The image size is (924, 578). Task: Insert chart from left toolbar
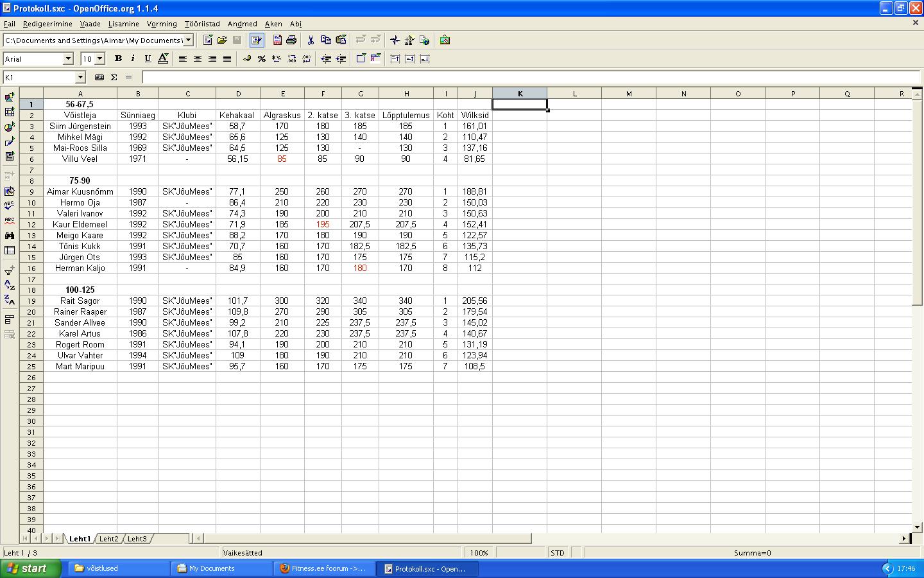(10, 127)
